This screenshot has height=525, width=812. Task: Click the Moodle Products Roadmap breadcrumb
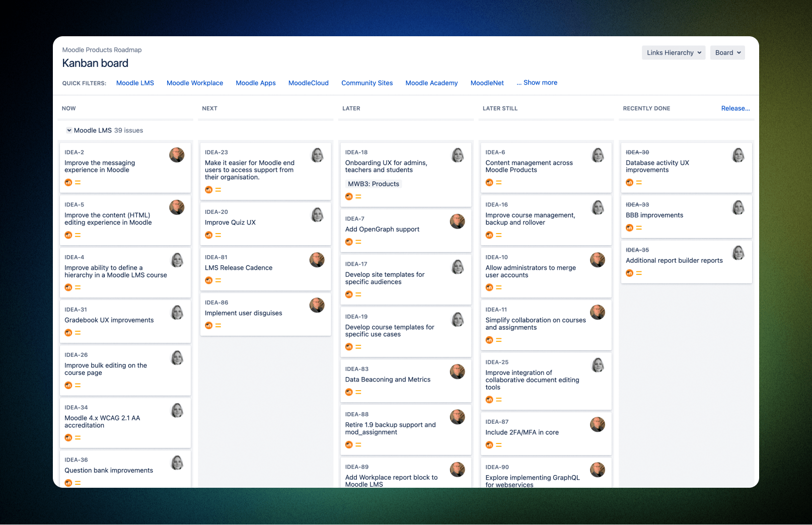[x=102, y=50]
